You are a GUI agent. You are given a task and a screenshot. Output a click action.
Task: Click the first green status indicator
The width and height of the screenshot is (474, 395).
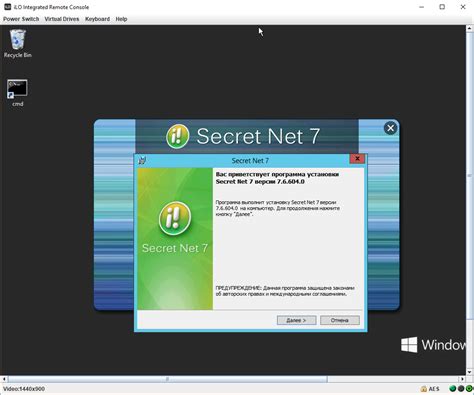click(452, 389)
